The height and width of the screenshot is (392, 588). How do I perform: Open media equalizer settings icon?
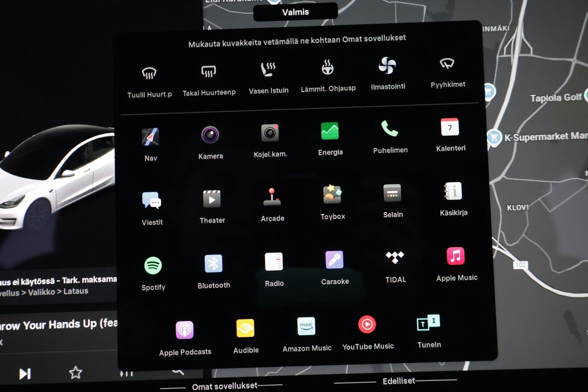(x=127, y=373)
